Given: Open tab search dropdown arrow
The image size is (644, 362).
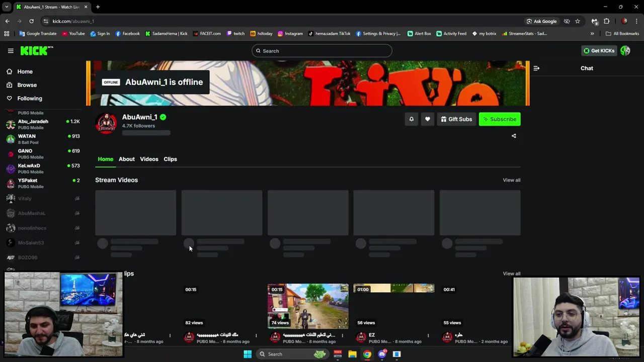Looking at the screenshot, I should pyautogui.click(x=7, y=7).
